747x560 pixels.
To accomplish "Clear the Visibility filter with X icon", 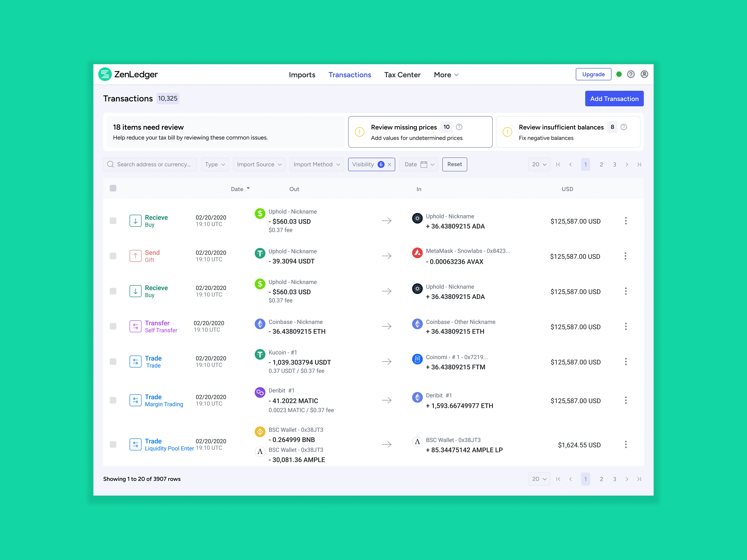I will click(x=389, y=164).
